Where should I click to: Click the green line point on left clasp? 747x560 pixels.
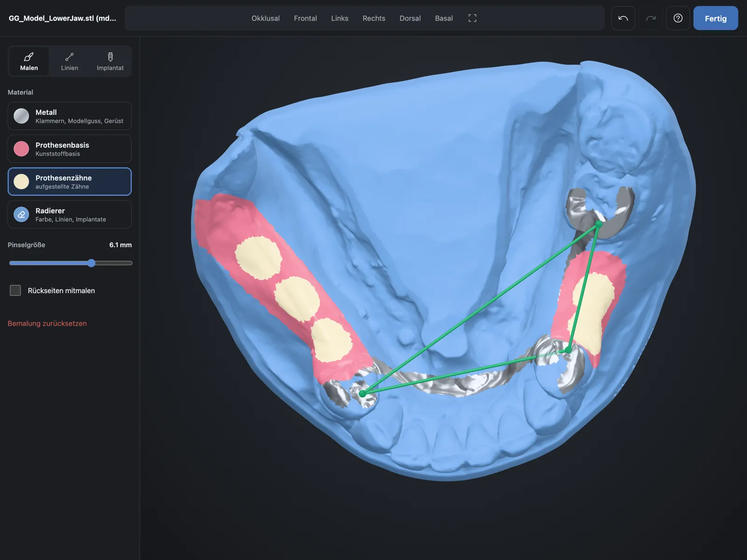pyautogui.click(x=363, y=394)
